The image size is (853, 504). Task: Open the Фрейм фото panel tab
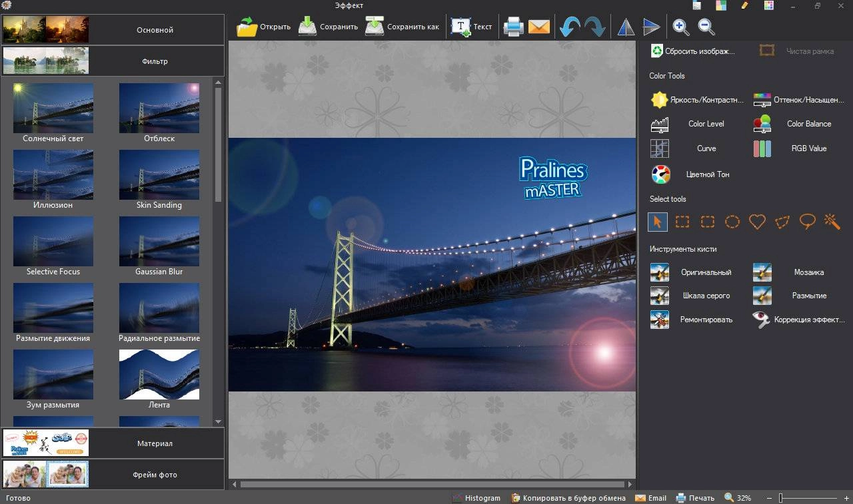(113, 475)
